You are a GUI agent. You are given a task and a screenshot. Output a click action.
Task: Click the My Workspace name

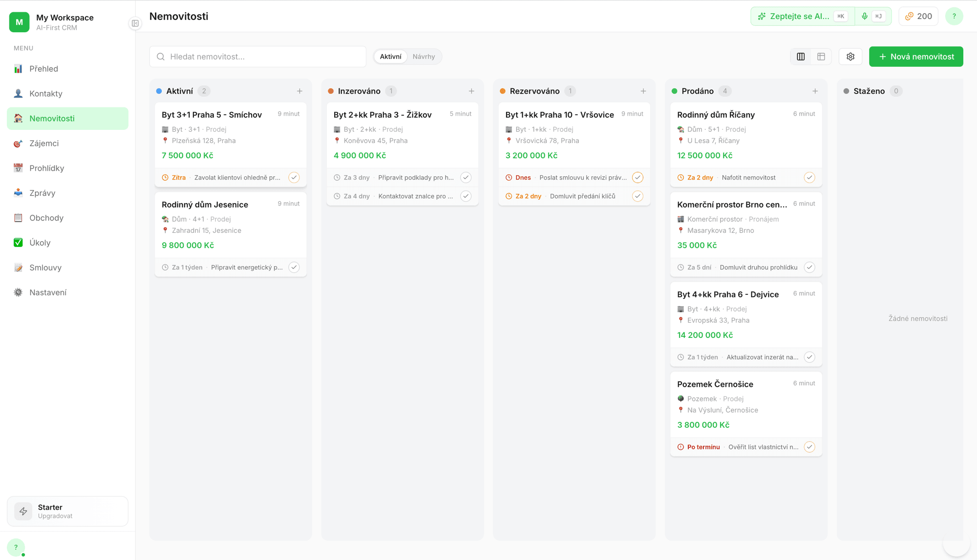click(x=65, y=18)
